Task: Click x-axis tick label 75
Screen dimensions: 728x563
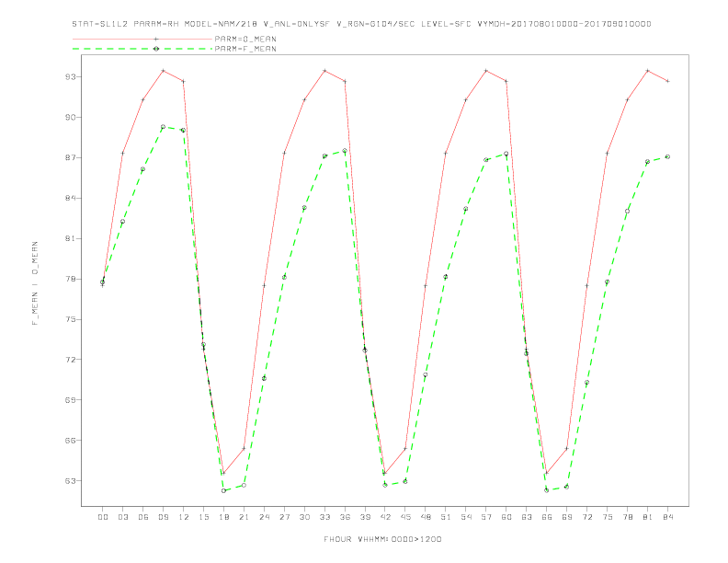Action: tap(608, 517)
